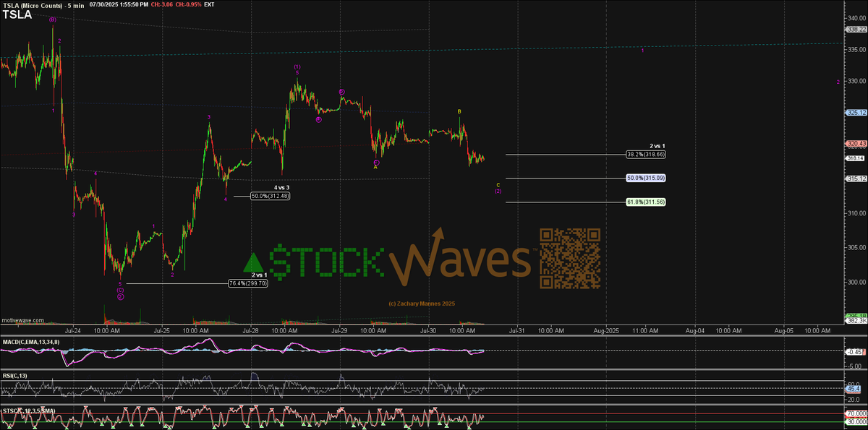Screen dimensions: 868x430
Task: Select the purple (B) wave label at top
Action: coord(53,20)
